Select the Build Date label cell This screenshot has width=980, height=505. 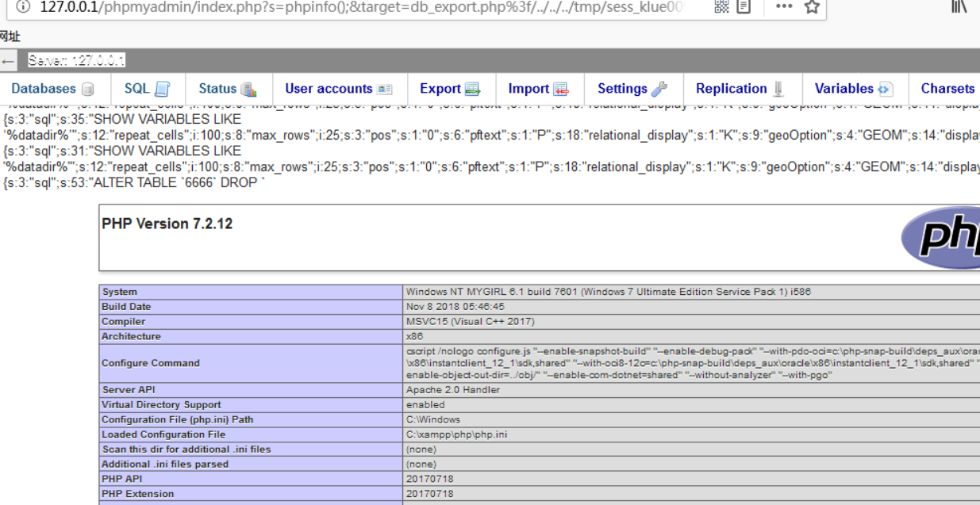252,307
